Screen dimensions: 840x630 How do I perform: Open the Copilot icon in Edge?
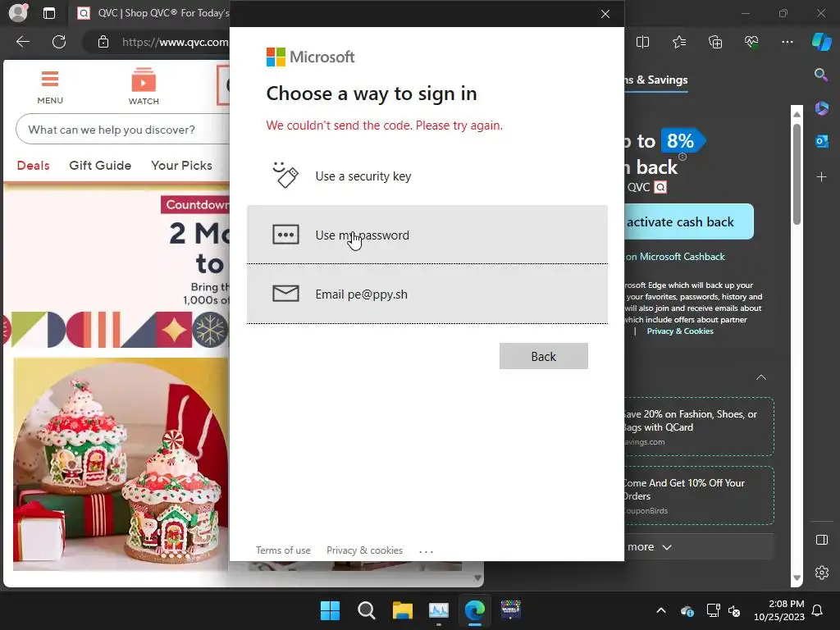[x=822, y=42]
